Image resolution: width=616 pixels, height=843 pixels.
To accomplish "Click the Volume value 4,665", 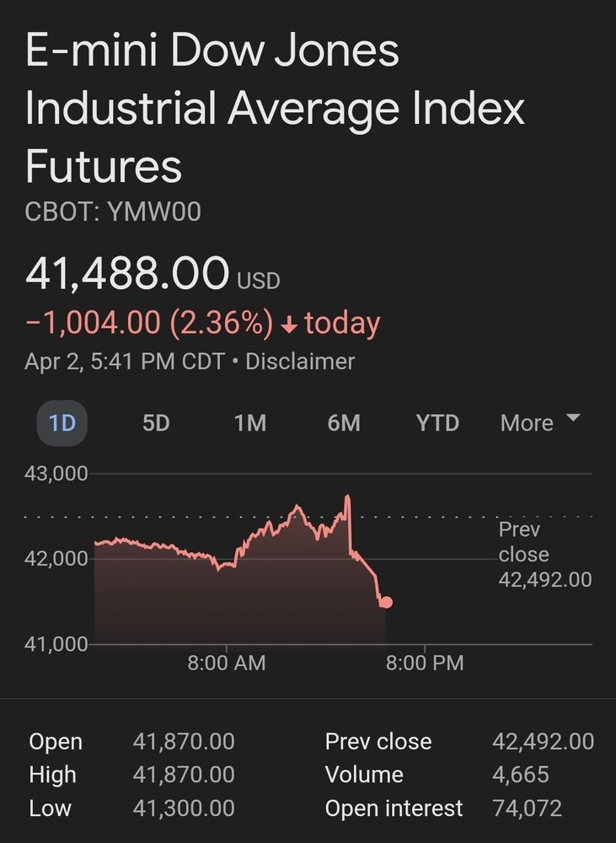I will [520, 775].
